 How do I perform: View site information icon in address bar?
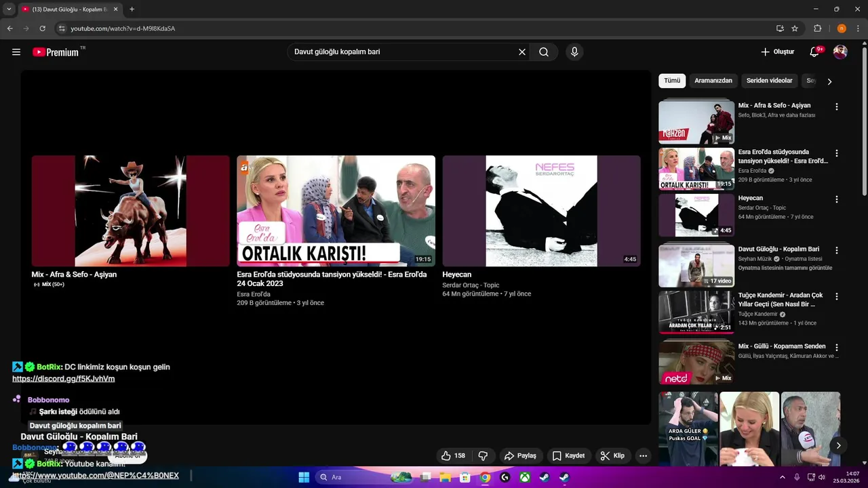point(62,28)
